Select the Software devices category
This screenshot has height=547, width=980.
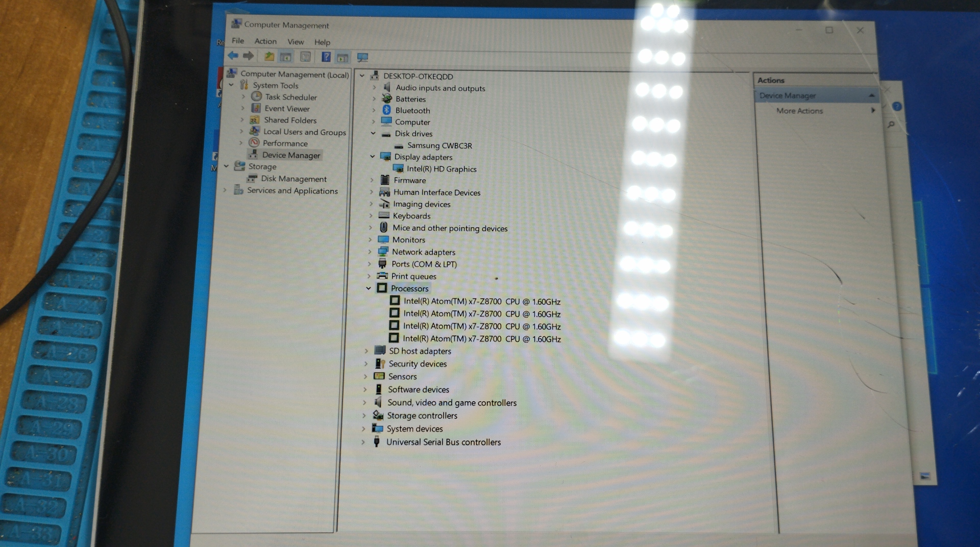click(x=418, y=389)
